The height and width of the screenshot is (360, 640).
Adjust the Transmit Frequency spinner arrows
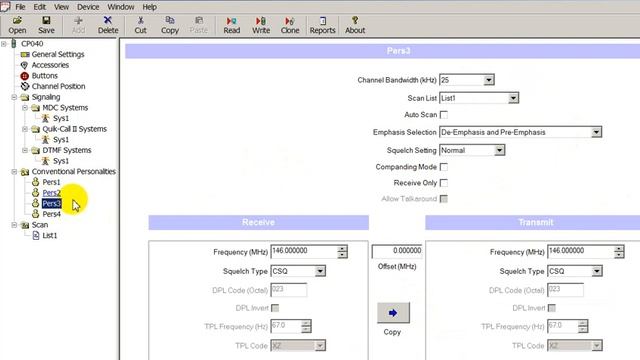[x=619, y=252]
